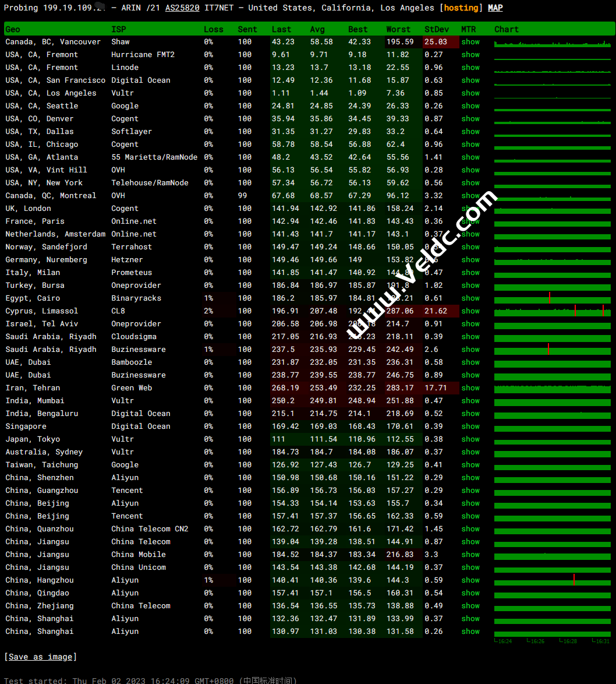Show MTR for Iran, Tehran Green Web
Screen dimensions: 616x684
[x=470, y=388]
